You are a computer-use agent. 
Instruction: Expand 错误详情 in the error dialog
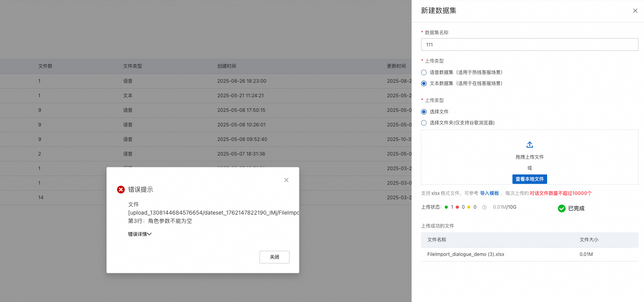click(x=140, y=234)
